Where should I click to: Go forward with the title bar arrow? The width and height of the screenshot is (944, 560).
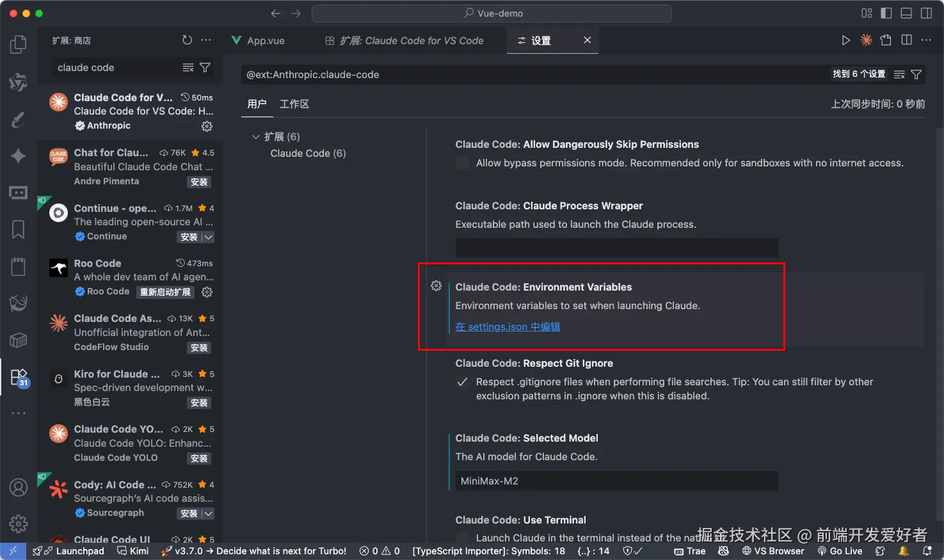(x=296, y=13)
